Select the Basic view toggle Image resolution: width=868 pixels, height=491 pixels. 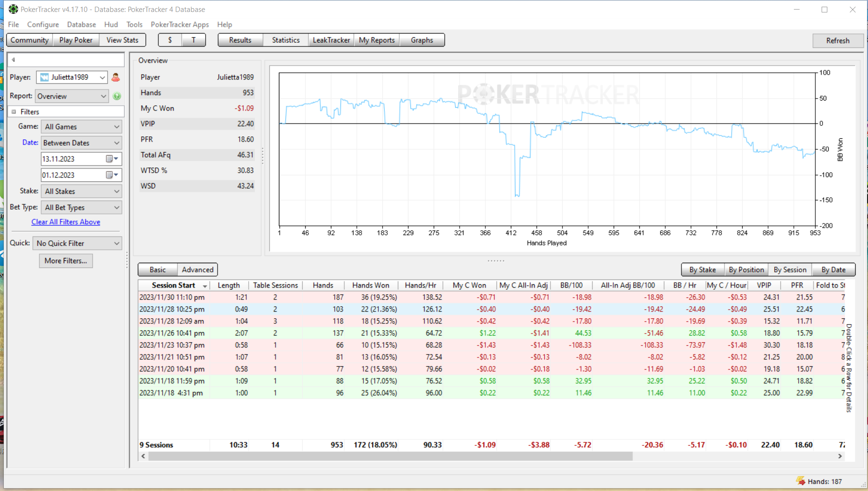[x=158, y=270]
